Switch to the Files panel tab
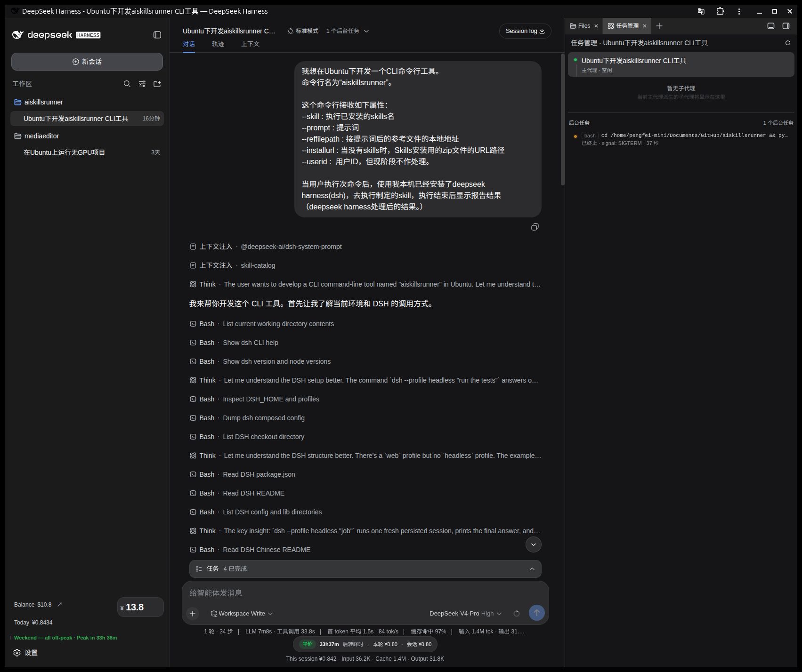 point(580,26)
